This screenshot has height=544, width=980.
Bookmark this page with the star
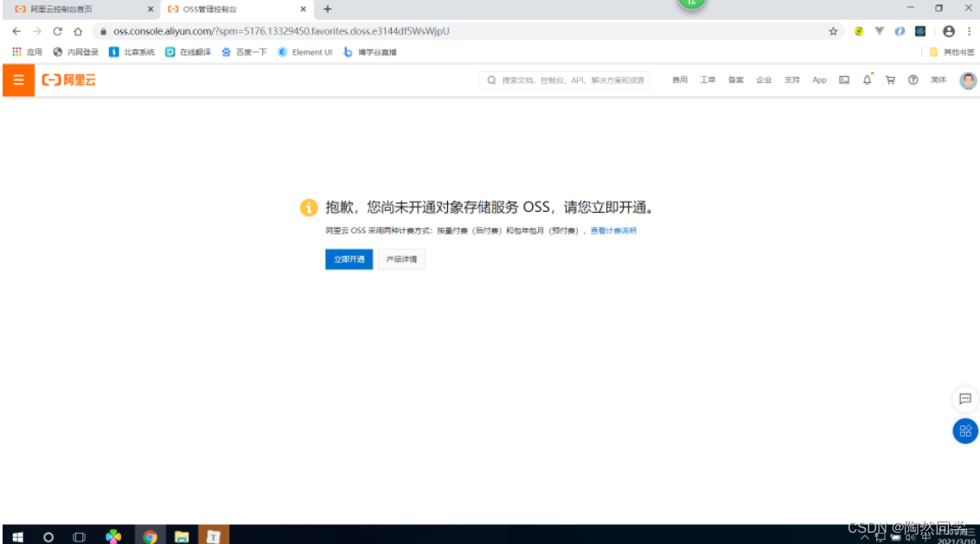coord(833,31)
